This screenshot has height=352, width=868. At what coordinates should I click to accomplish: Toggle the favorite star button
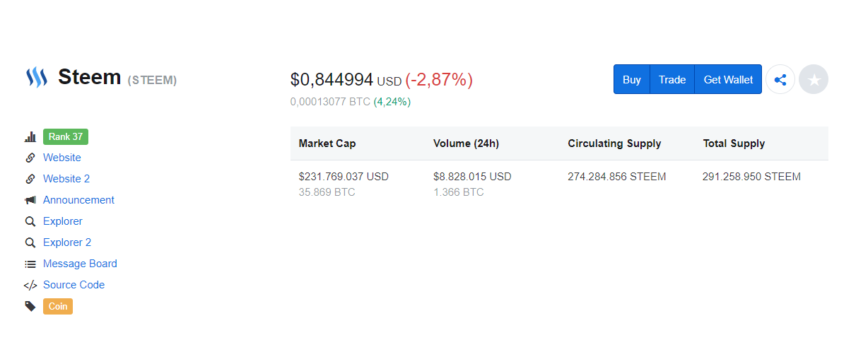[814, 79]
